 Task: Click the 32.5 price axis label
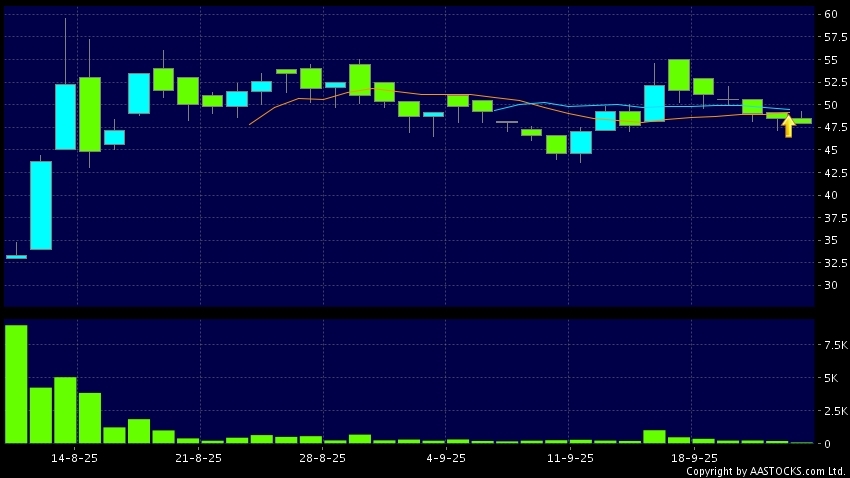[835, 262]
